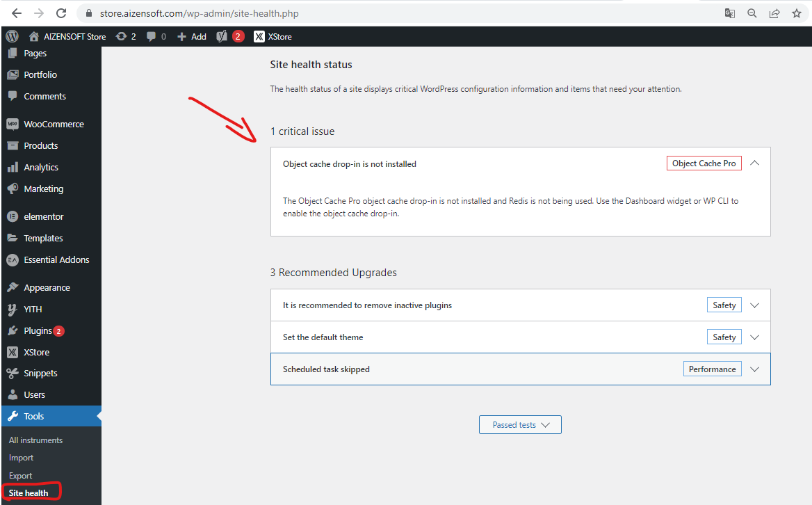Click the XStore icon in sidebar

13,352
